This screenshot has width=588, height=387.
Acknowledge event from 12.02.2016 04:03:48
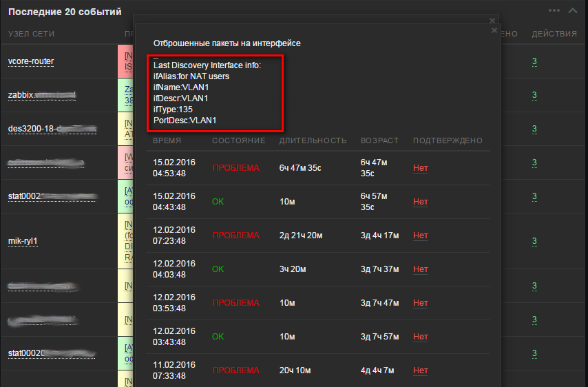[x=421, y=269]
